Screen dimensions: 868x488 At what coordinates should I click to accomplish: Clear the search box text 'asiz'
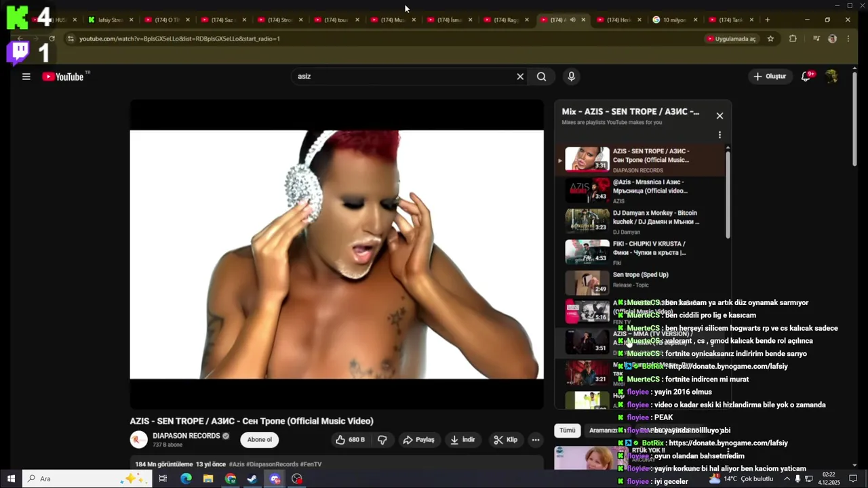point(520,77)
